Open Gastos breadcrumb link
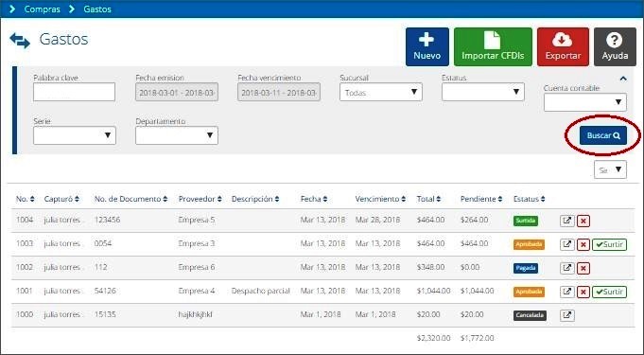The image size is (644, 355). click(x=97, y=9)
